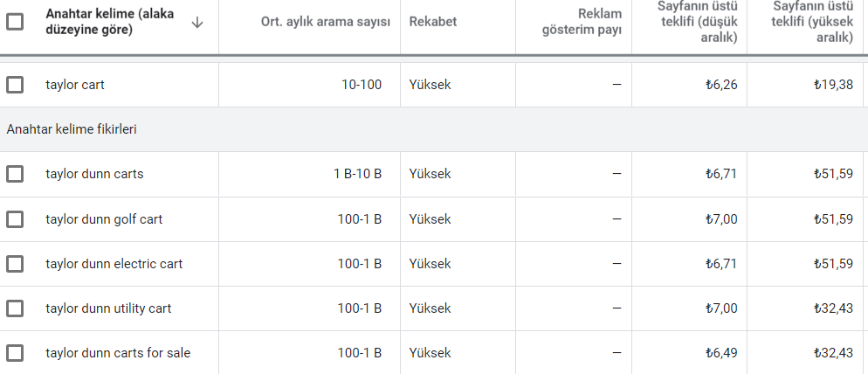The height and width of the screenshot is (374, 868).
Task: Click Reklam gösterim payı column header
Action: 582,22
